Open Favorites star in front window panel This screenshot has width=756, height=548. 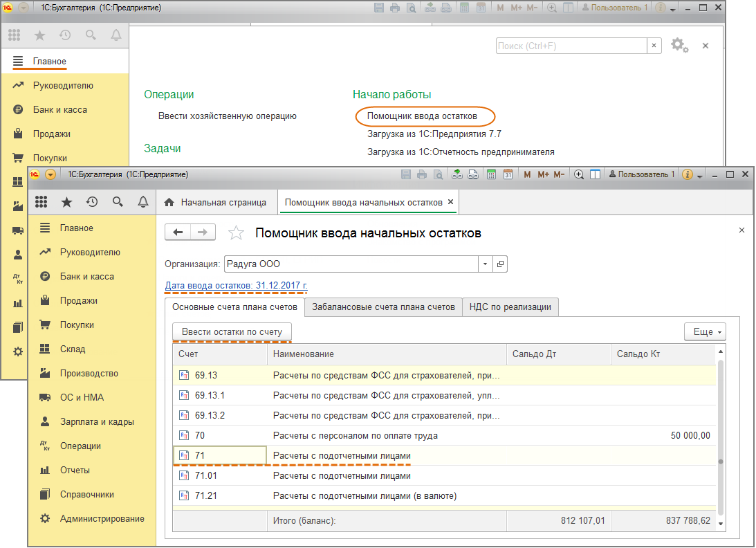66,202
